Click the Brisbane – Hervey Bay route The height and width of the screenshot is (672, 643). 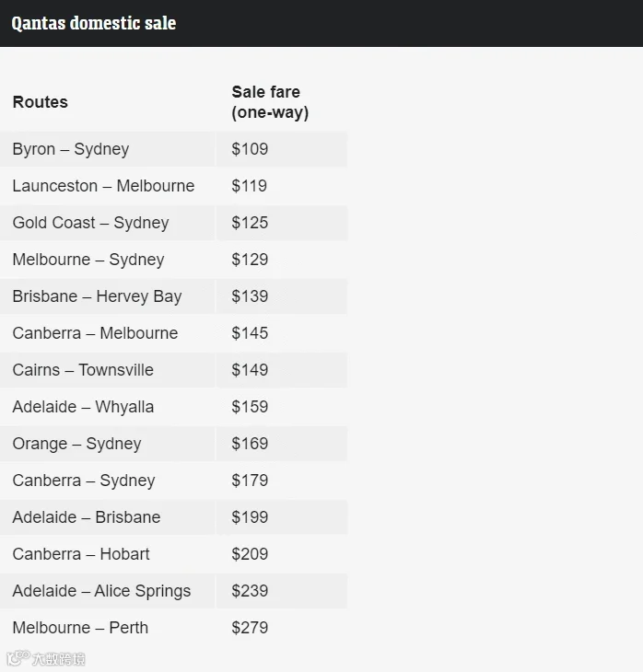pos(97,296)
